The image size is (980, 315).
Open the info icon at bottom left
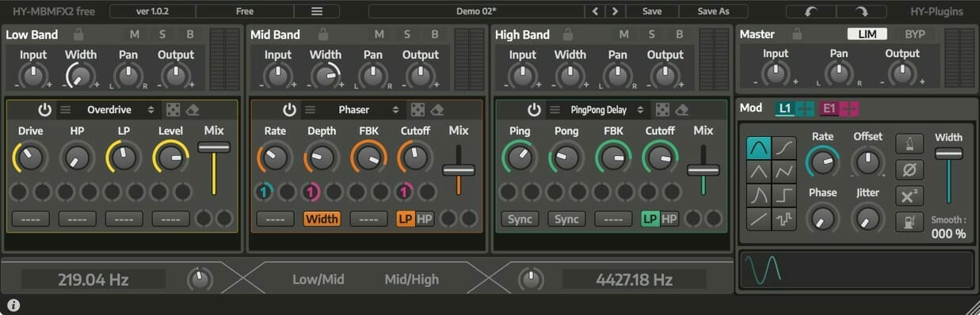tap(13, 305)
